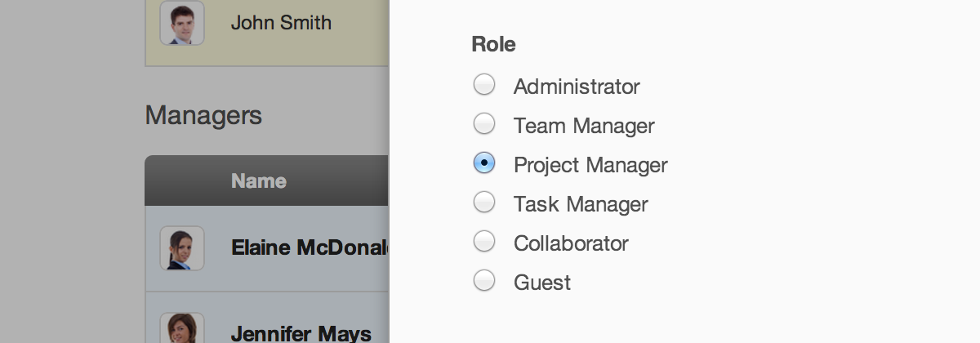Click the 'Collaborator' label text
The image size is (980, 343).
[571, 243]
